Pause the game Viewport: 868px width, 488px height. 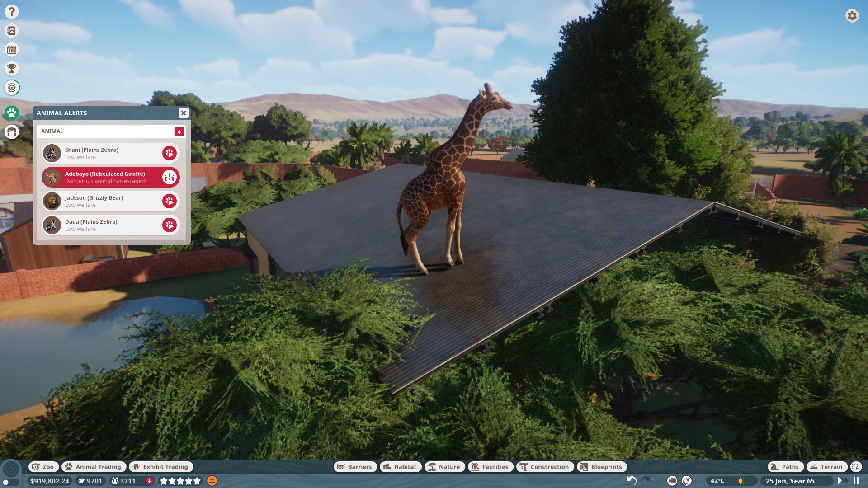tap(856, 481)
